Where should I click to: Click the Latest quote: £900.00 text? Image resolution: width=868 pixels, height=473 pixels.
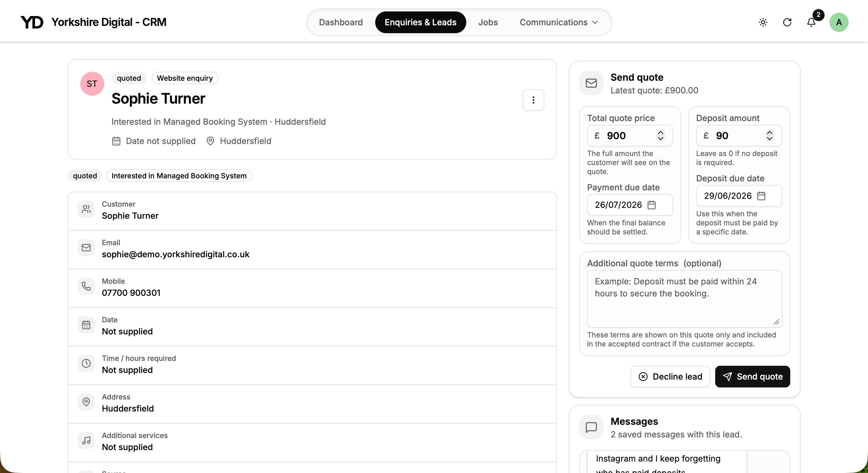click(654, 90)
